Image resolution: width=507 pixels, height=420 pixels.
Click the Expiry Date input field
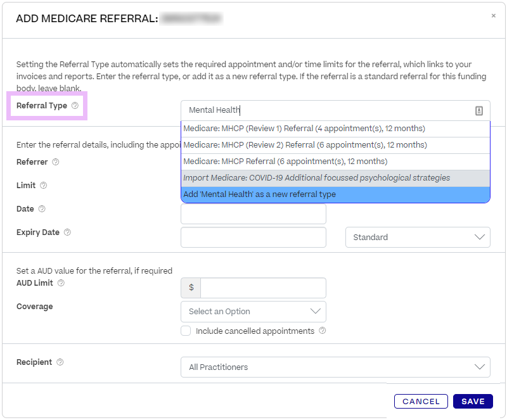(253, 238)
